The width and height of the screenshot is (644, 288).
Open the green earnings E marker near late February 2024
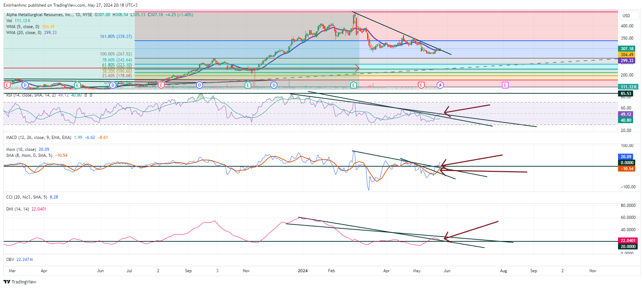pyautogui.click(x=353, y=85)
